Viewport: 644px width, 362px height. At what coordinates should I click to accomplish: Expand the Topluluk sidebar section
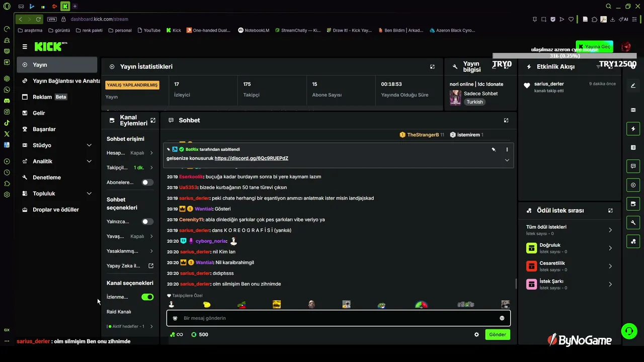pos(57,194)
